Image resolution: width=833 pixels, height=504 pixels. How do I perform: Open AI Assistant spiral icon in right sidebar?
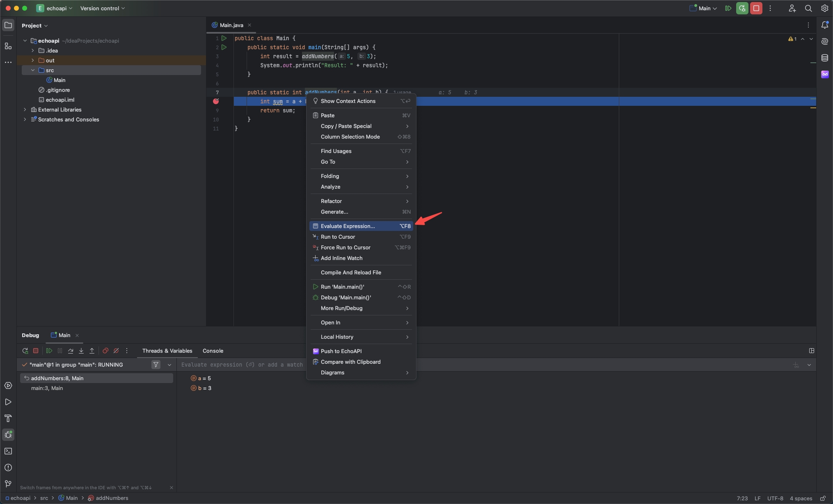click(x=825, y=41)
